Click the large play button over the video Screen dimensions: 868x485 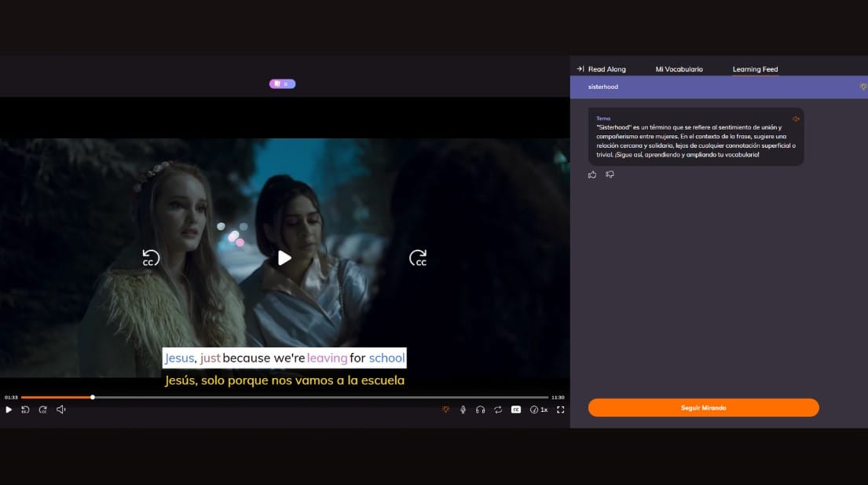tap(284, 258)
